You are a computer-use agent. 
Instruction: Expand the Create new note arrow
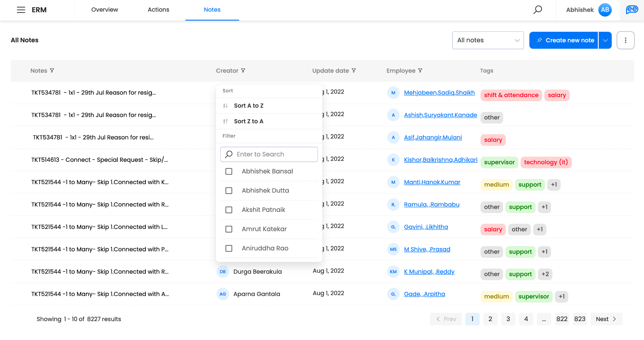tap(605, 40)
